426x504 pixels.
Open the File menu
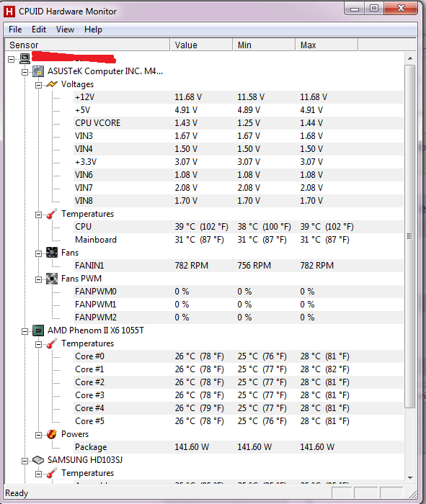pos(15,30)
